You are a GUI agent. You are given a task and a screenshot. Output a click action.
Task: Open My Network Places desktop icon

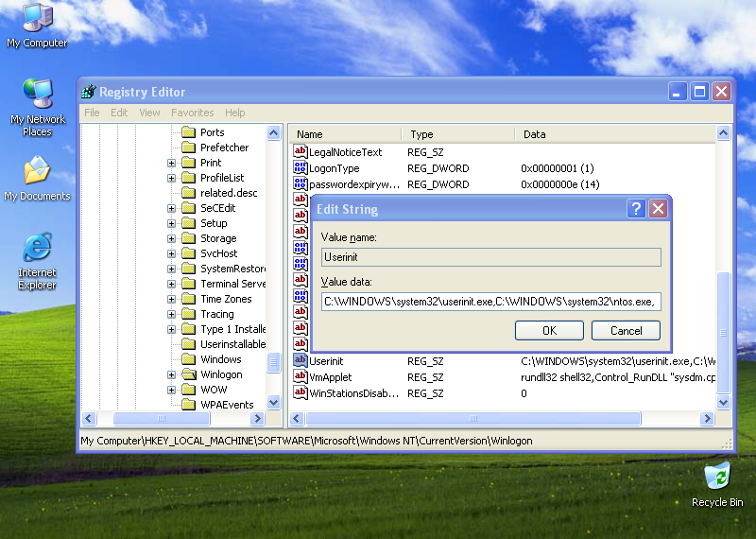click(37, 107)
